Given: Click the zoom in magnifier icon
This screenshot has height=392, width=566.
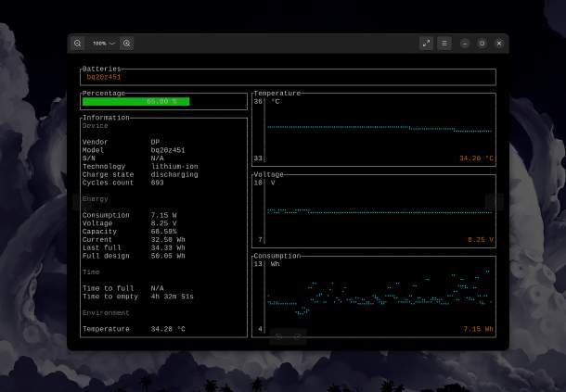Looking at the screenshot, I should (x=127, y=44).
